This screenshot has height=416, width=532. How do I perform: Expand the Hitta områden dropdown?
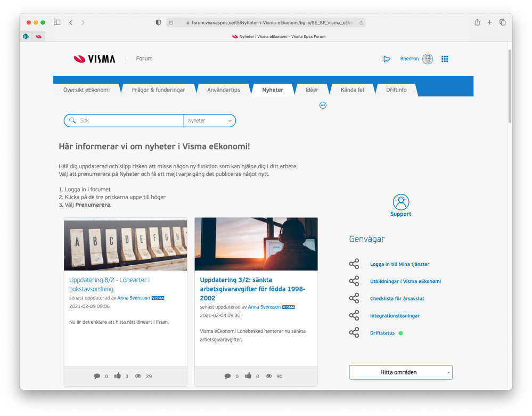click(x=400, y=372)
